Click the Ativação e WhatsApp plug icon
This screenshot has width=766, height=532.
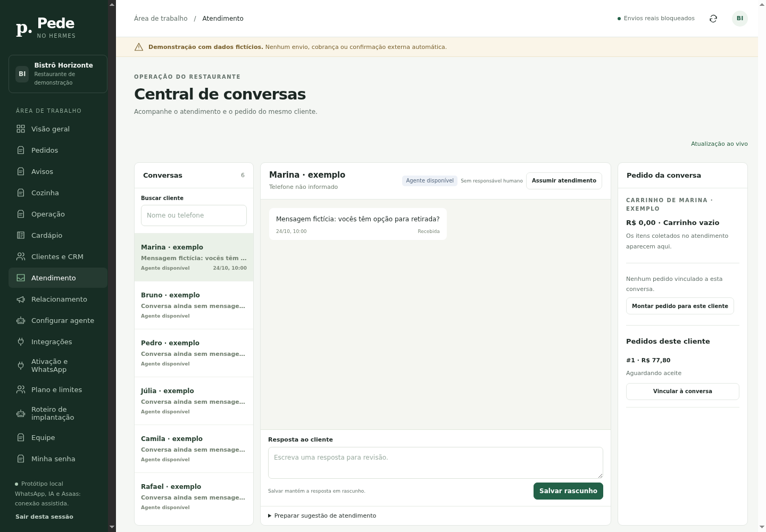click(21, 365)
